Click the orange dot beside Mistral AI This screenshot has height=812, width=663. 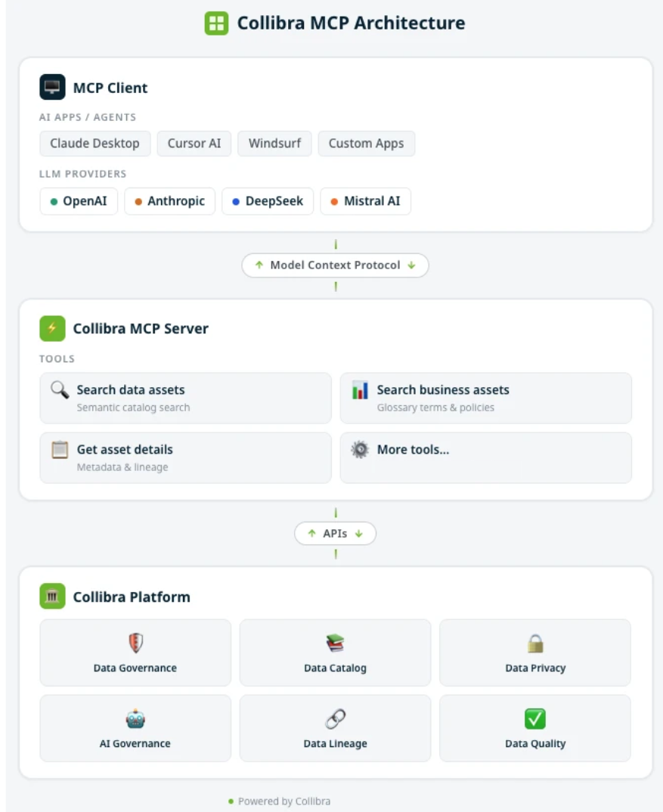point(334,201)
